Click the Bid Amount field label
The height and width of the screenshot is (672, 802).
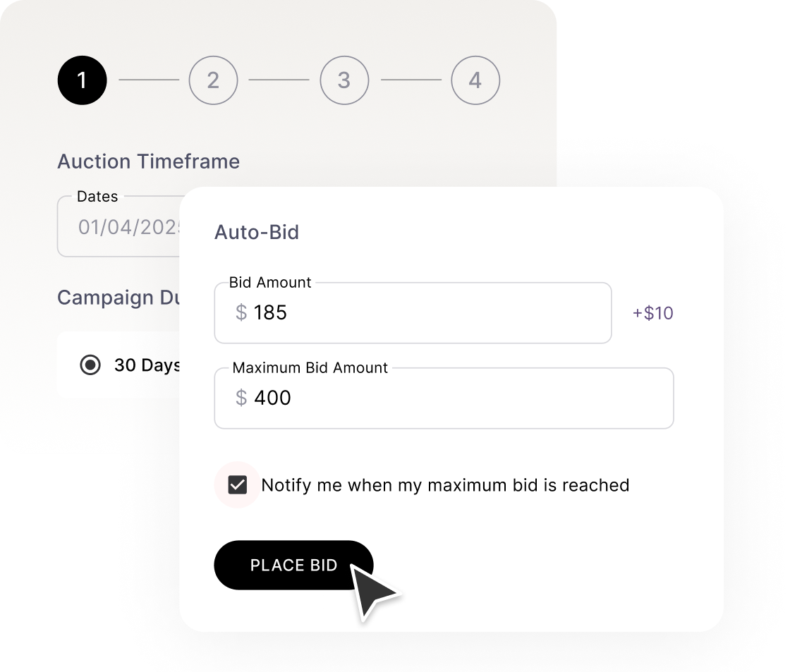pos(270,283)
